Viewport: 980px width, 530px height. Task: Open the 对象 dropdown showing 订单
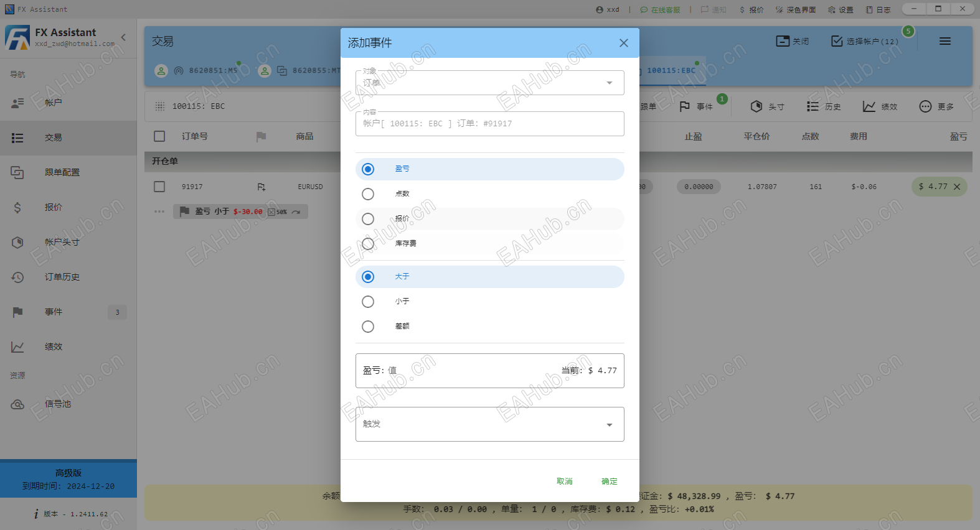pyautogui.click(x=490, y=83)
